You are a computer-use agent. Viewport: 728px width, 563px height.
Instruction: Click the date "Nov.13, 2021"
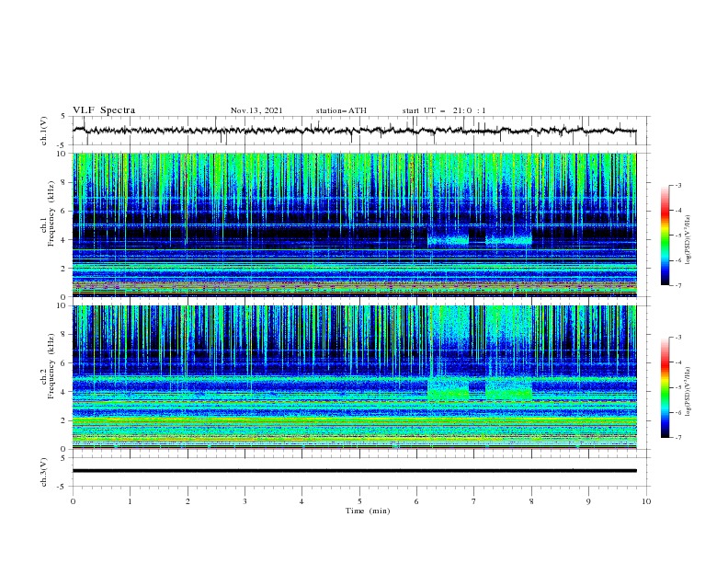pos(256,110)
